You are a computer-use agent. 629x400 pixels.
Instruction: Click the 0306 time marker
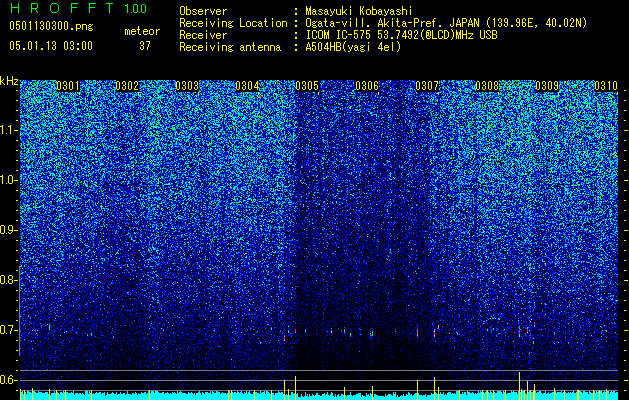click(x=367, y=86)
